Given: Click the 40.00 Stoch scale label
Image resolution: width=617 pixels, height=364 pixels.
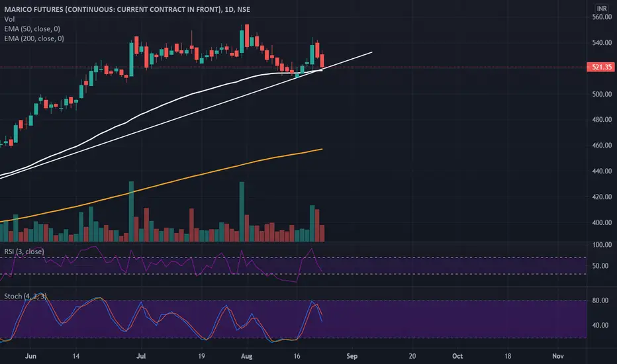Looking at the screenshot, I should 600,325.
